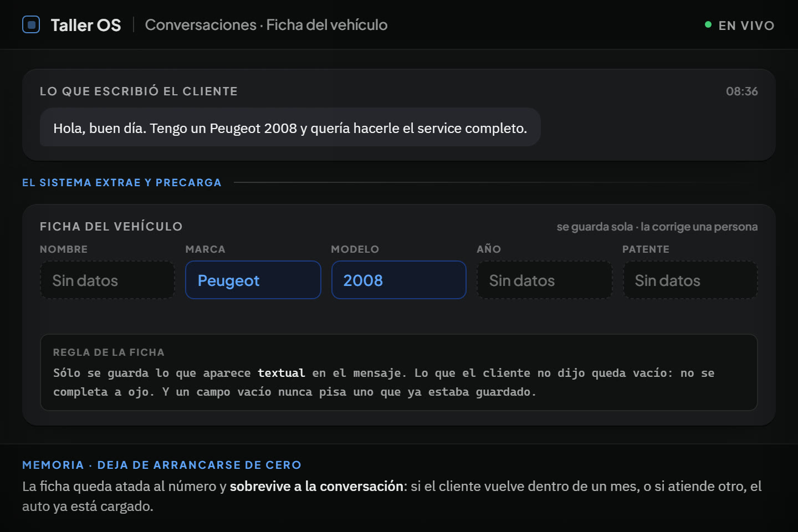
Task: Click the 'LO QUE ESCRIBIÓ EL CLIENTE' heading
Action: (x=139, y=91)
